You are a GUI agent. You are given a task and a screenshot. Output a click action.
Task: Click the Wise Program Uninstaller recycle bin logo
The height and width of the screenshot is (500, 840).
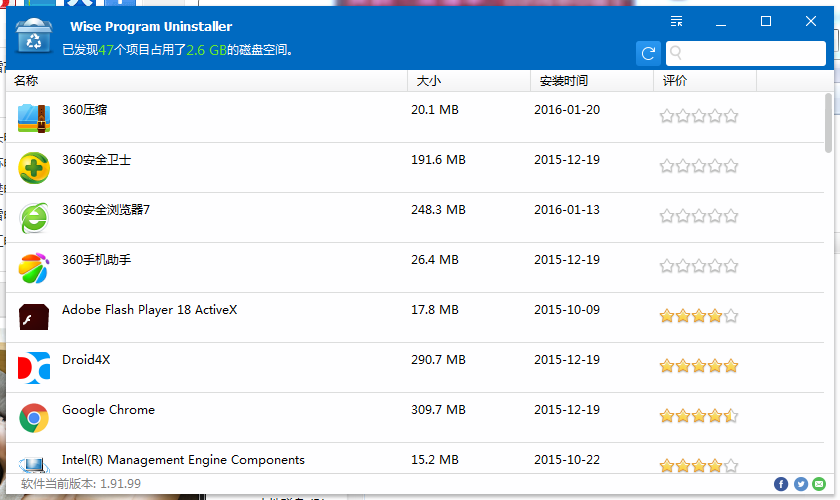(x=34, y=35)
